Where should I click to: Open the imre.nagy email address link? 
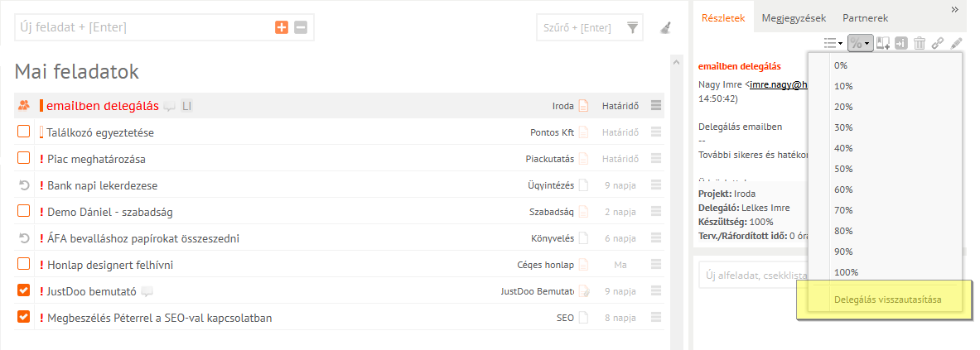pos(778,84)
